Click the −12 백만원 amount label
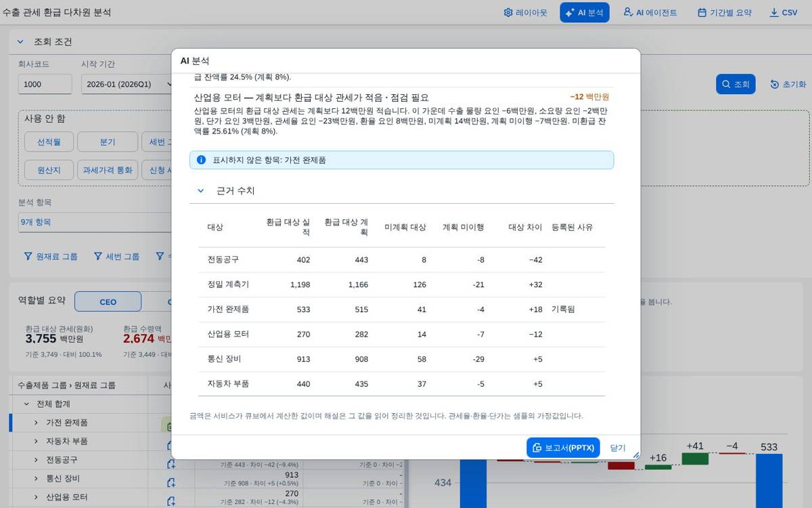Image resolution: width=812 pixels, height=508 pixels. point(589,97)
